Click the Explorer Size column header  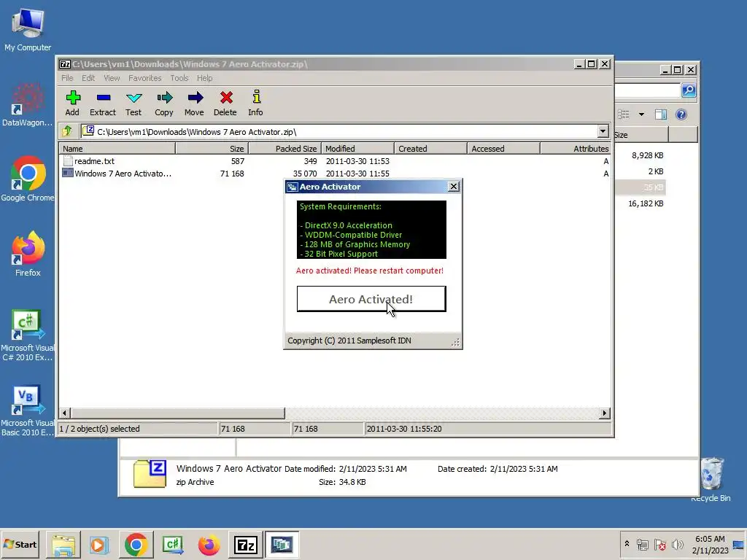[641, 135]
